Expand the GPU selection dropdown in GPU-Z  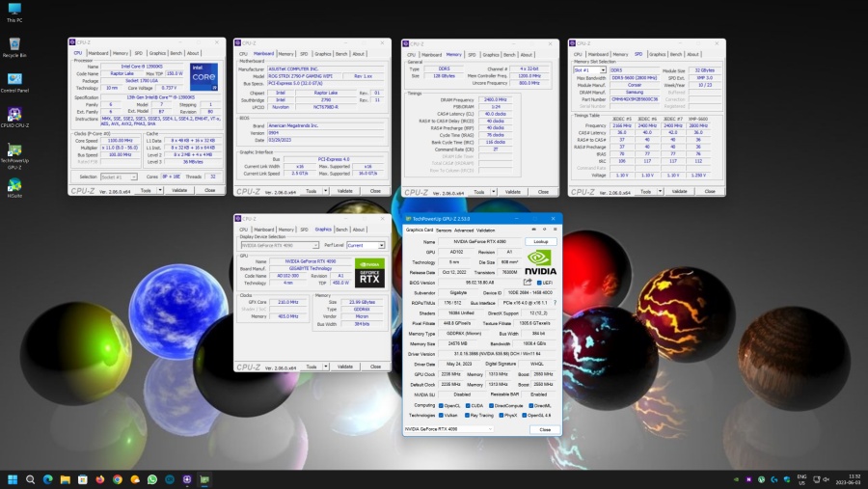click(x=490, y=429)
